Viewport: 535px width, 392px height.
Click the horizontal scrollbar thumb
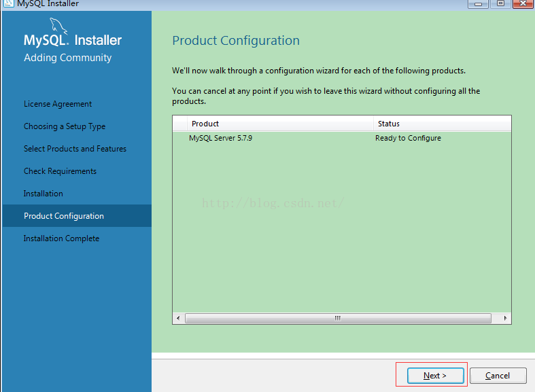[x=338, y=318]
